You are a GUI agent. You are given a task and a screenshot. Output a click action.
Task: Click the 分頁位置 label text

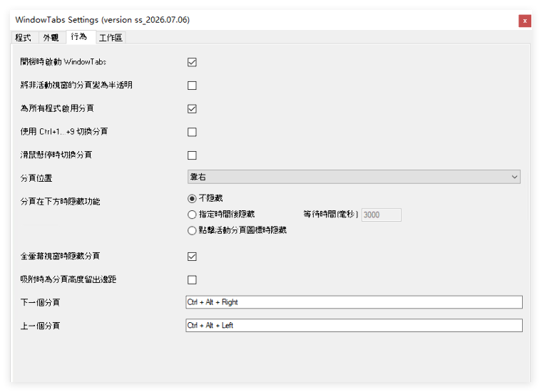tap(36, 178)
